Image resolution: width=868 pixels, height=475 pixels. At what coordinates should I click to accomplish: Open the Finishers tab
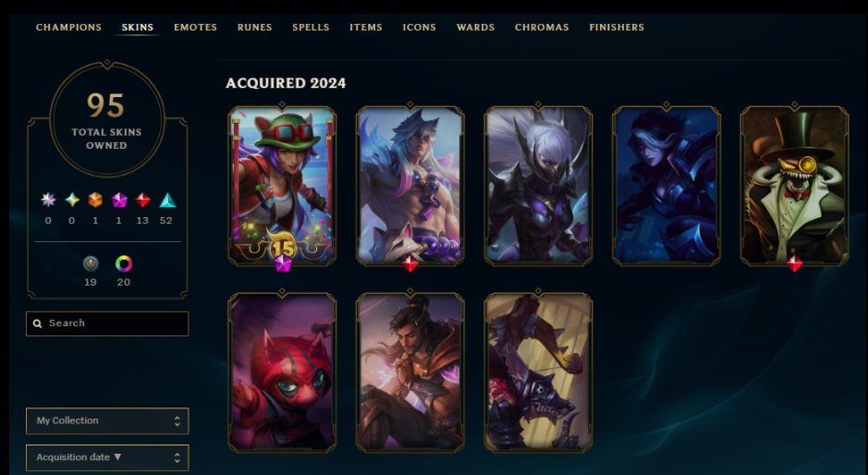(617, 27)
